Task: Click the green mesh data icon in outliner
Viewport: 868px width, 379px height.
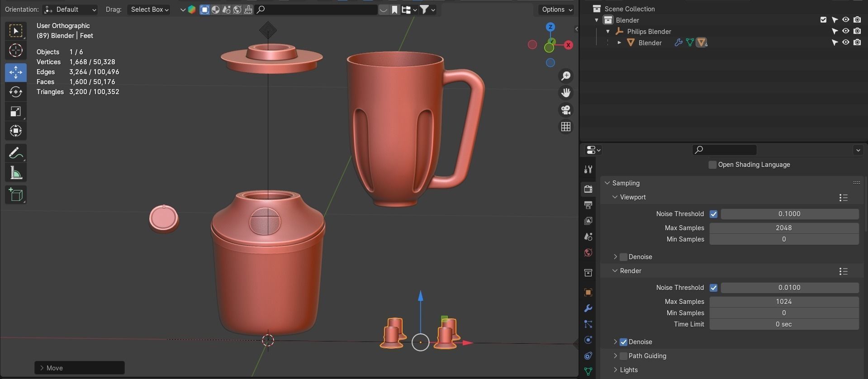Action: [690, 43]
